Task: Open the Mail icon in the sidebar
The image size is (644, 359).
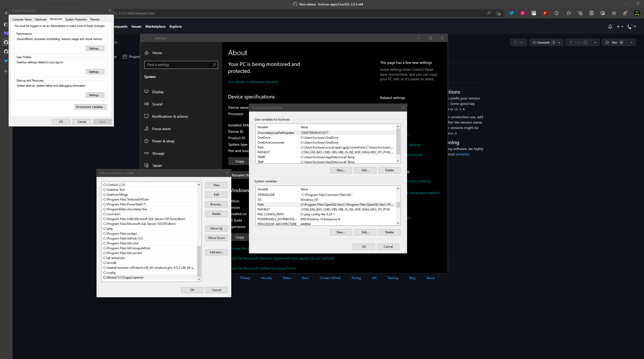Action: coord(6,33)
